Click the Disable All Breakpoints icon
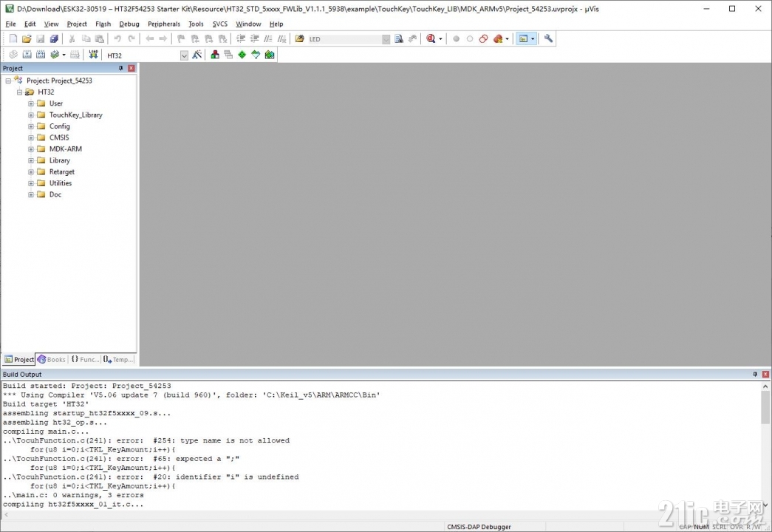Viewport: 772px width, 532px height. coord(483,39)
